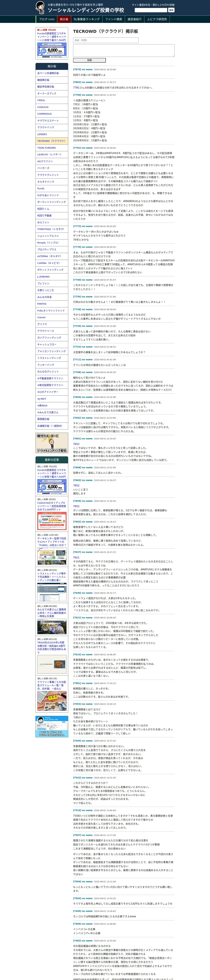The width and height of the screenshot is (210, 980).
Task: Click the 7781 reply reference in post 7863
Action: point(76,88)
